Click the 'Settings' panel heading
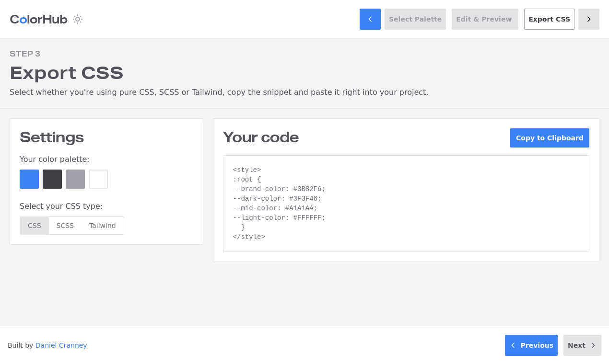 [52, 137]
